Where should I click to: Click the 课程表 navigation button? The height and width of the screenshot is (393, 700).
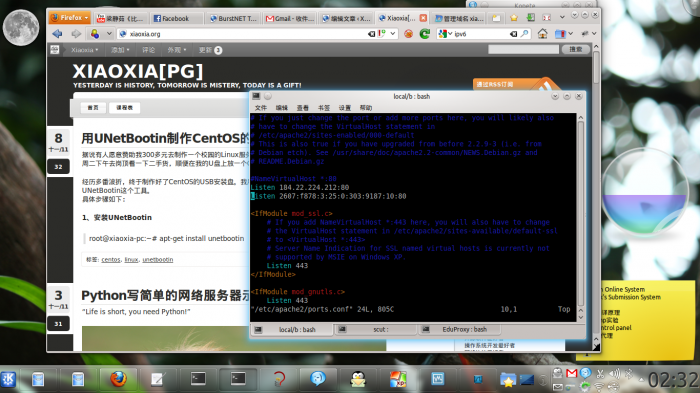coord(125,108)
